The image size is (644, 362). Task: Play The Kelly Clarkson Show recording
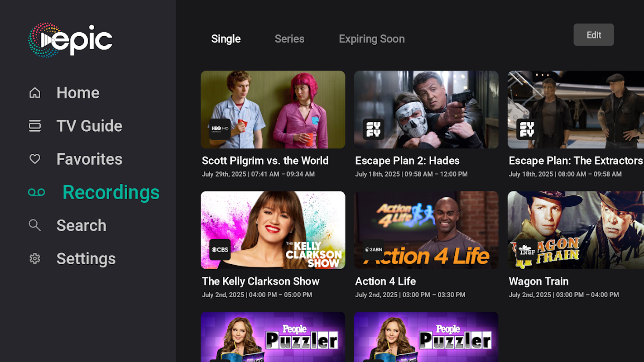tap(273, 230)
